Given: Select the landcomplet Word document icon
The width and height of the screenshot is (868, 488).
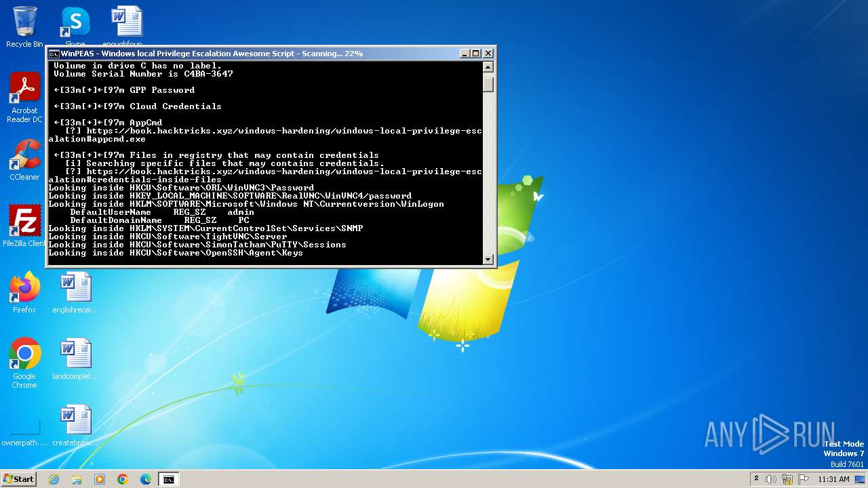Looking at the screenshot, I should tap(75, 359).
